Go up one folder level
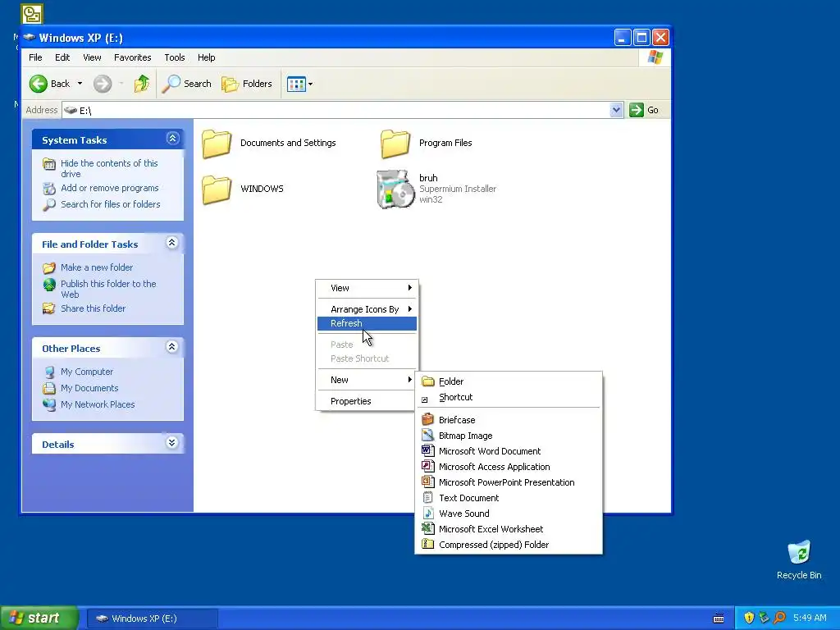Image resolution: width=840 pixels, height=630 pixels. [x=142, y=84]
